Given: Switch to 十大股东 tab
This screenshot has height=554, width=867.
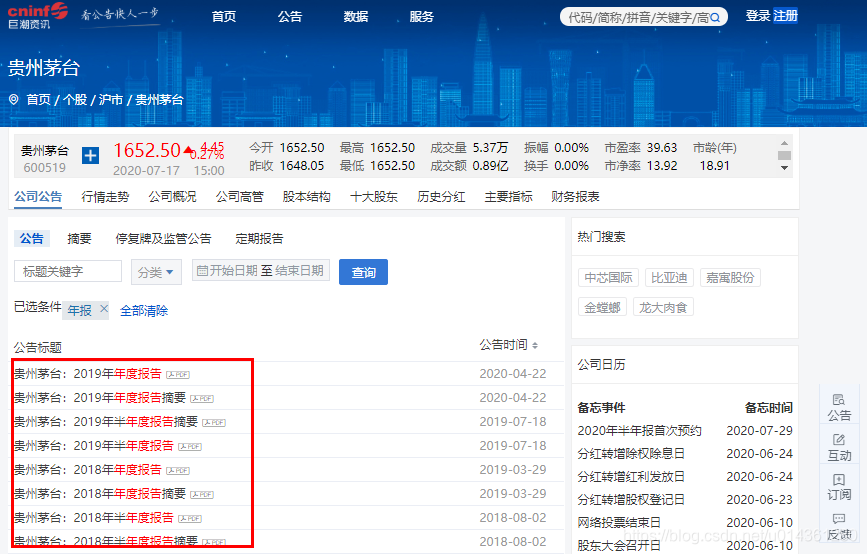Looking at the screenshot, I should pos(374,197).
